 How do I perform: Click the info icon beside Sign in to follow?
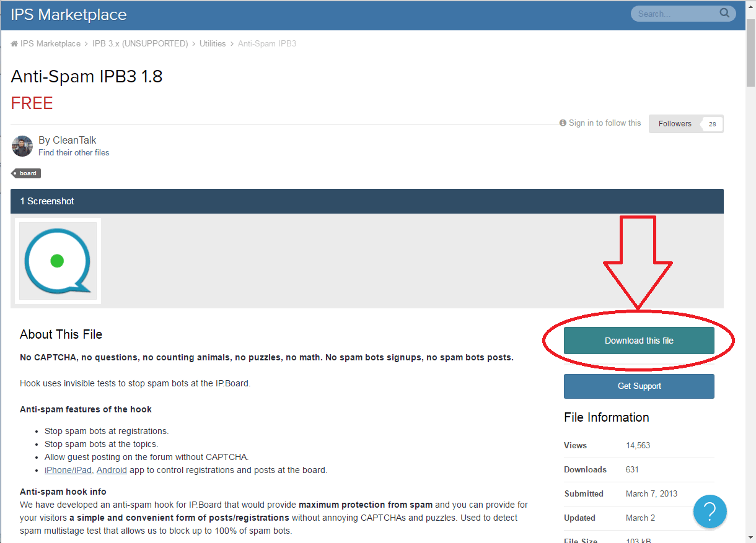point(563,123)
